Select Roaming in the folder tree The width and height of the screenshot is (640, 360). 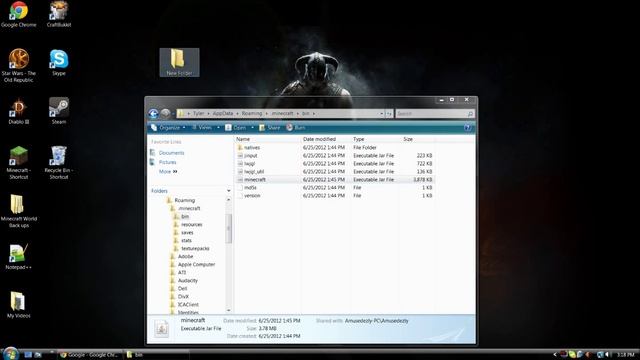pos(184,200)
